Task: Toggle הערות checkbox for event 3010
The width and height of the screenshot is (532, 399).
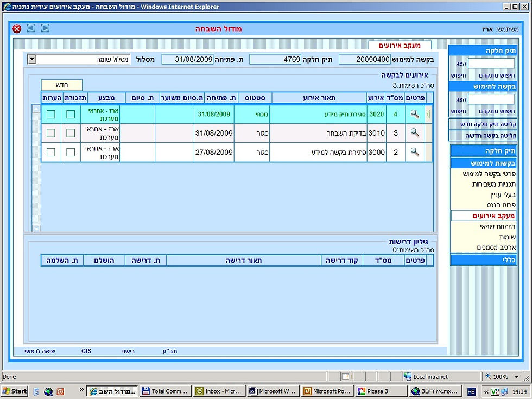Action: (51, 132)
